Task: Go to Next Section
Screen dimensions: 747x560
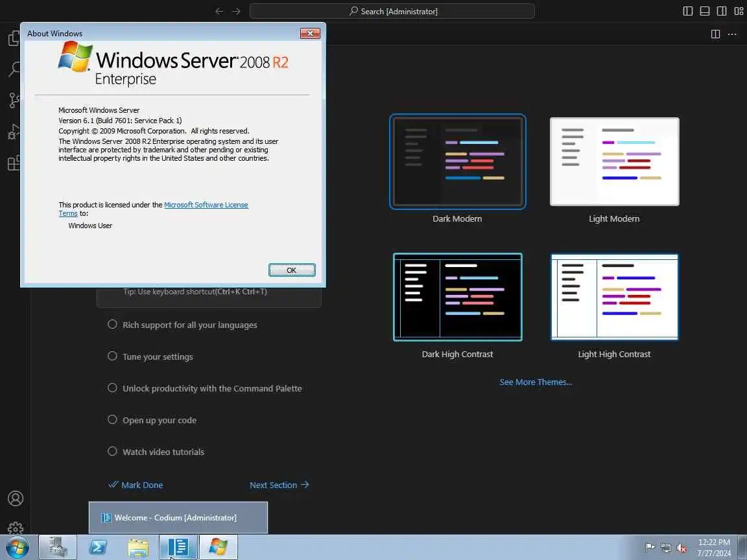Action: click(x=279, y=485)
